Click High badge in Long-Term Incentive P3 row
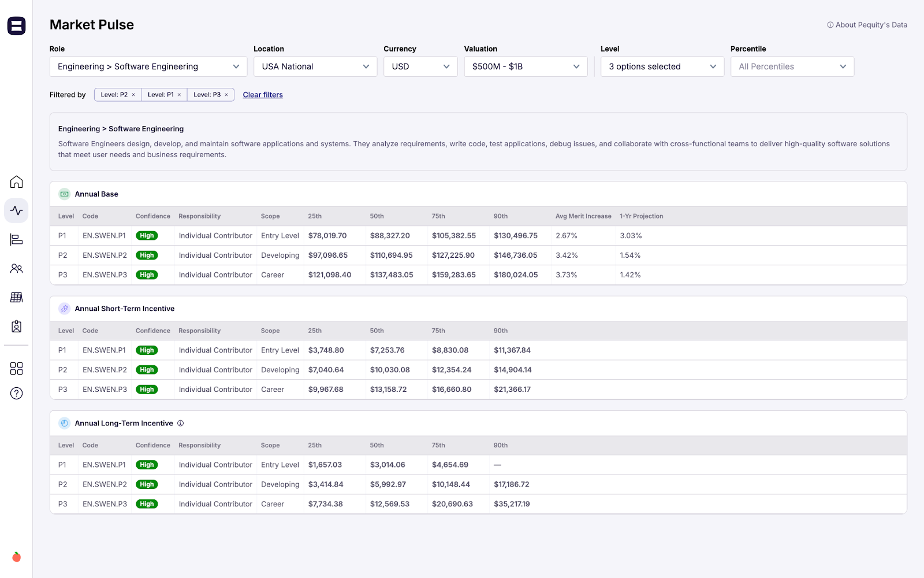 [x=147, y=504]
